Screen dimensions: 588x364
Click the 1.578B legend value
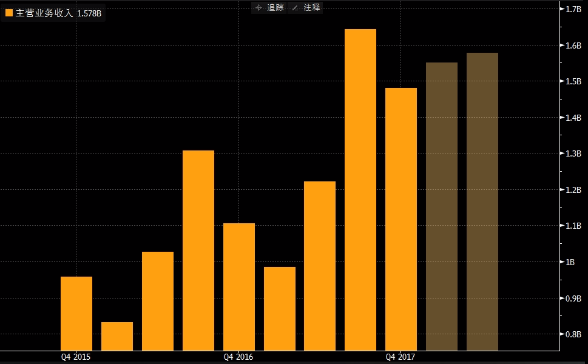click(89, 13)
